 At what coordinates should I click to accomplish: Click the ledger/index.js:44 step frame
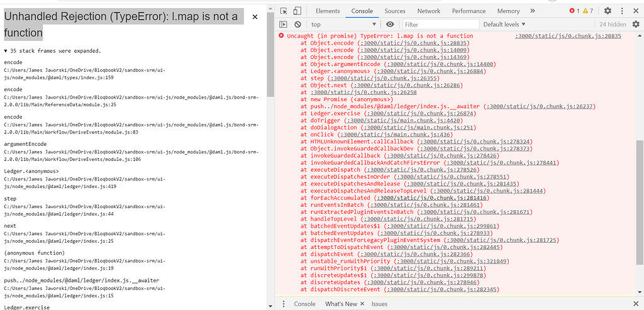[x=85, y=210]
